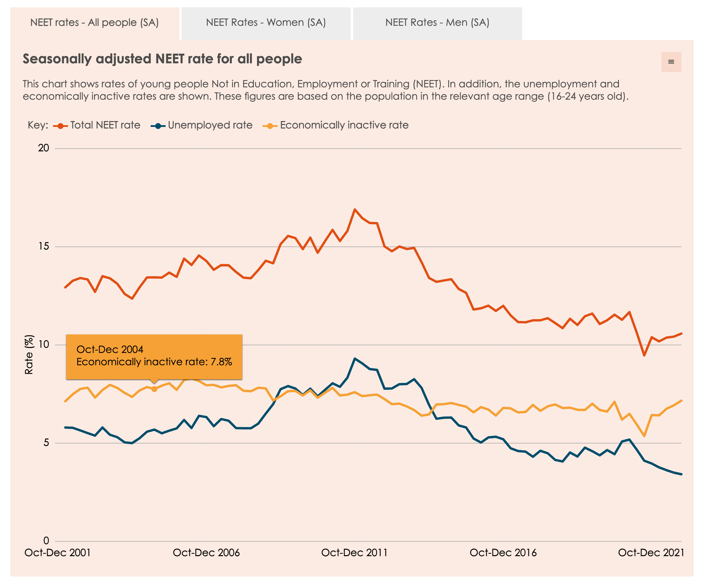Expand the chart context menu options
The height and width of the screenshot is (588, 701).
pyautogui.click(x=671, y=62)
